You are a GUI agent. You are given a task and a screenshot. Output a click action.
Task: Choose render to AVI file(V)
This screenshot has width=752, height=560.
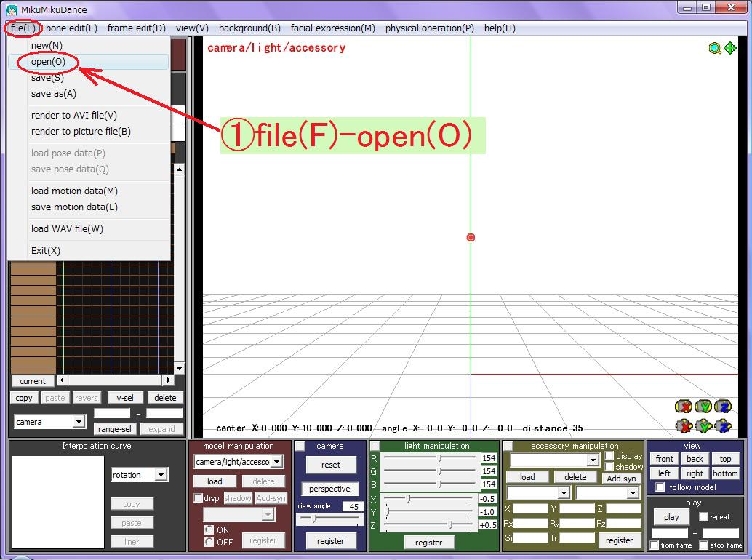pyautogui.click(x=88, y=116)
